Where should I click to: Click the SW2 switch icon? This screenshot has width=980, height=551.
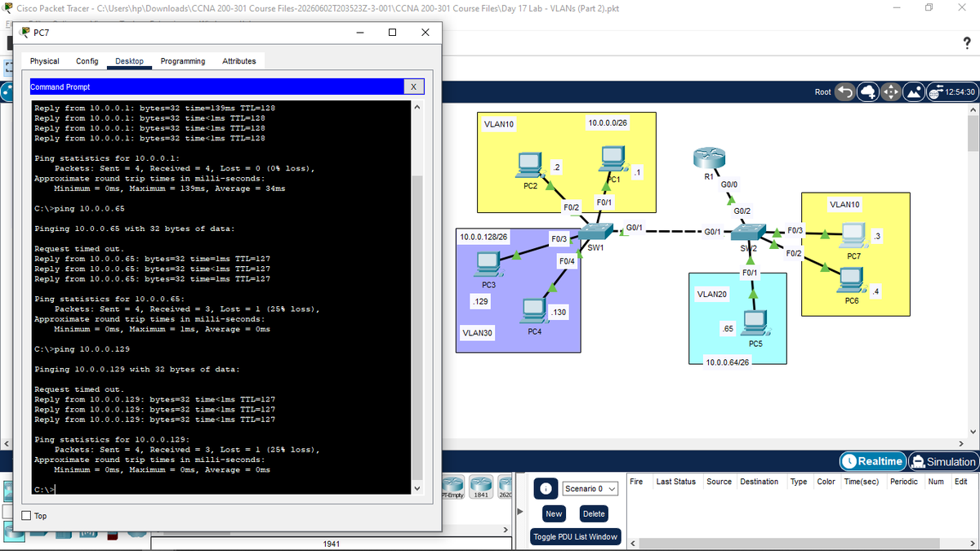pos(749,233)
